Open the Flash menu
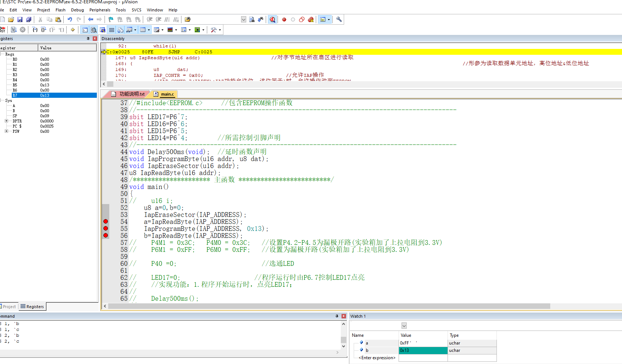622x364 pixels. pos(60,10)
